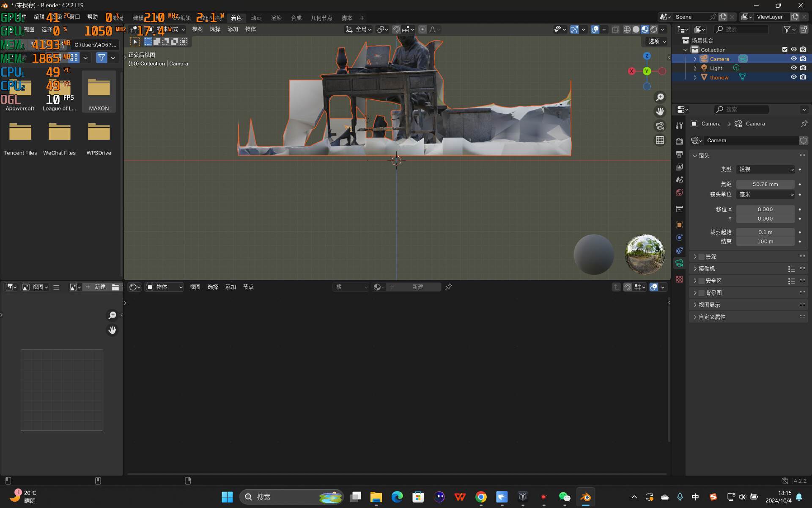
Task: Click the 焦距 focal length field
Action: pyautogui.click(x=765, y=184)
